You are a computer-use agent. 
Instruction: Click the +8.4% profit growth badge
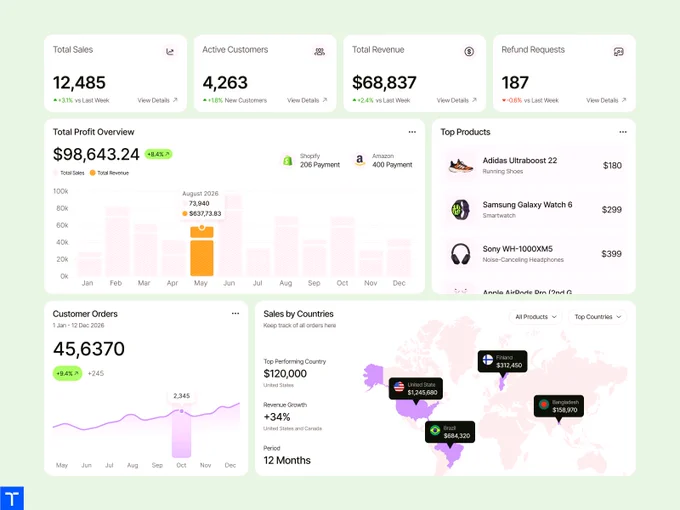click(158, 154)
